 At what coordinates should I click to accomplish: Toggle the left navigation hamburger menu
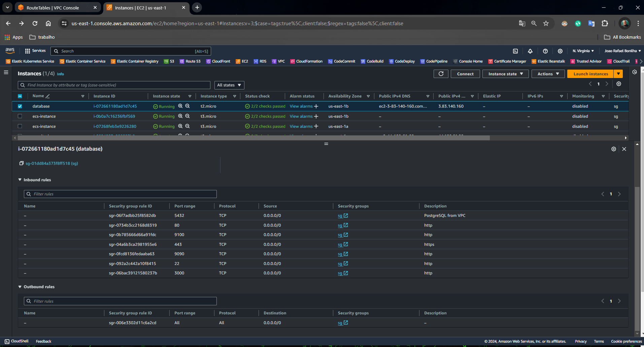[6, 72]
